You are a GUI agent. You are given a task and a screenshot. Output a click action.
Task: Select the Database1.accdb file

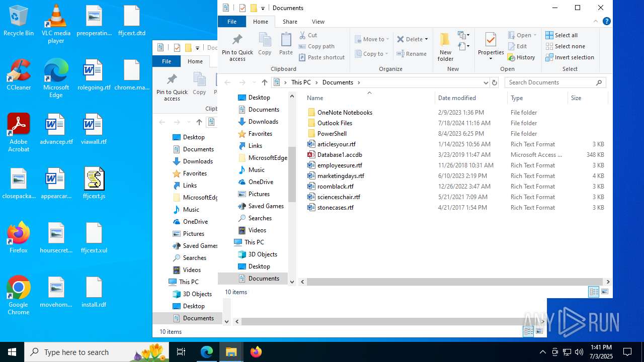(x=340, y=155)
